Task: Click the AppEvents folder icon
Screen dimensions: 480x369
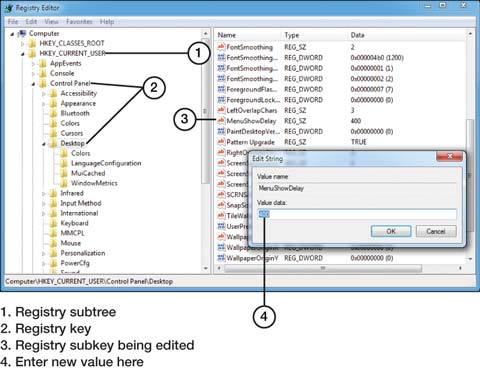Action: [43, 63]
